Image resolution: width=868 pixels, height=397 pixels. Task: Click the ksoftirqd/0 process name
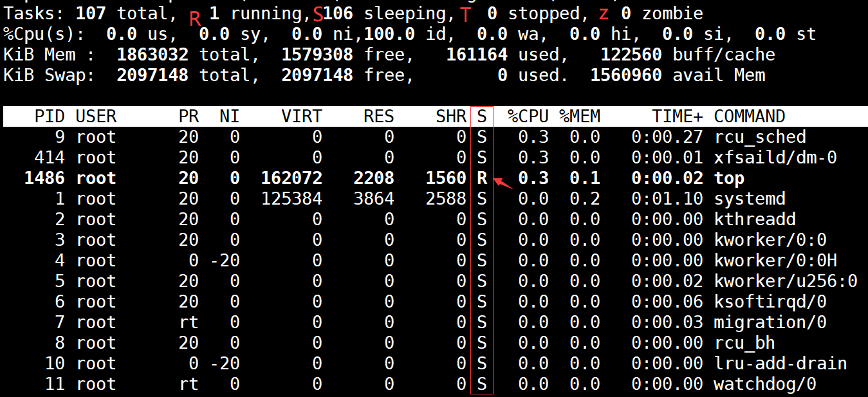click(770, 302)
